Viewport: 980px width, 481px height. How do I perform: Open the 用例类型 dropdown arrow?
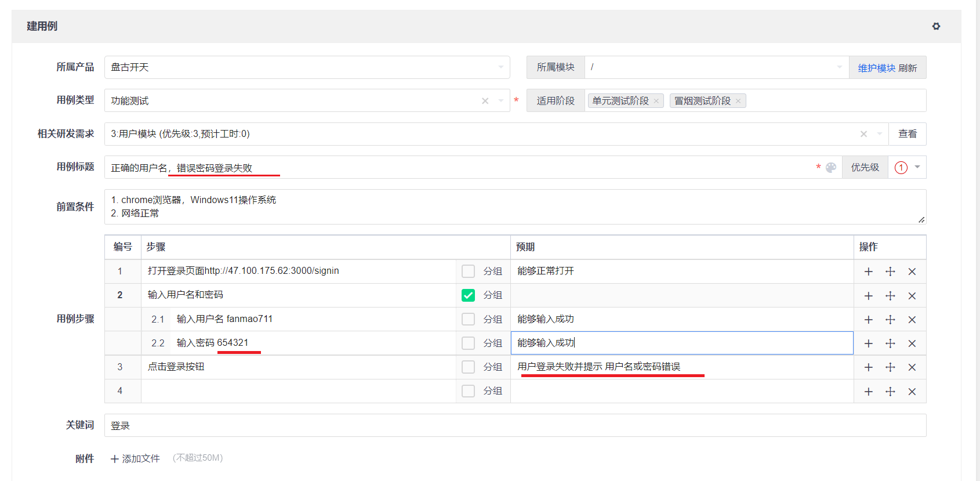[x=501, y=101]
